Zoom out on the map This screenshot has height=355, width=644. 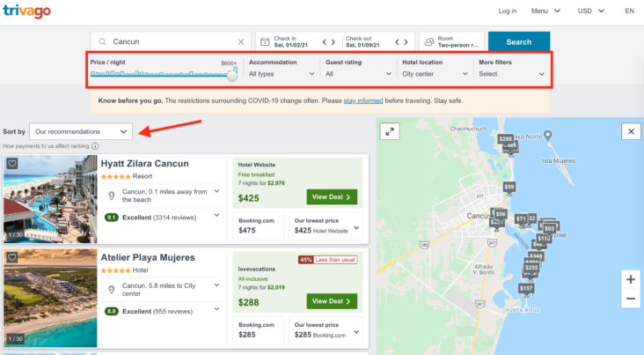[631, 299]
